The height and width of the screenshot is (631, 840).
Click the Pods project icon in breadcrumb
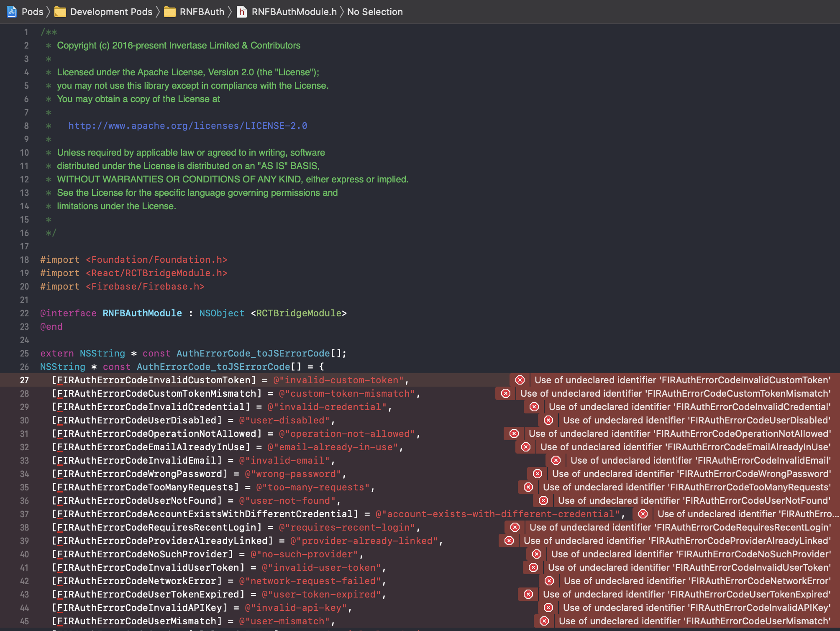[12, 12]
